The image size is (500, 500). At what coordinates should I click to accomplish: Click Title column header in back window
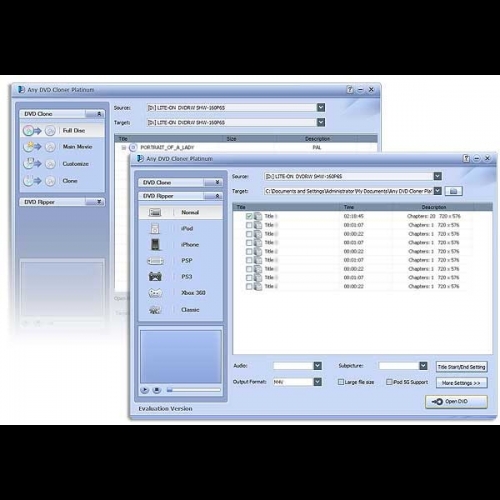coord(169,139)
